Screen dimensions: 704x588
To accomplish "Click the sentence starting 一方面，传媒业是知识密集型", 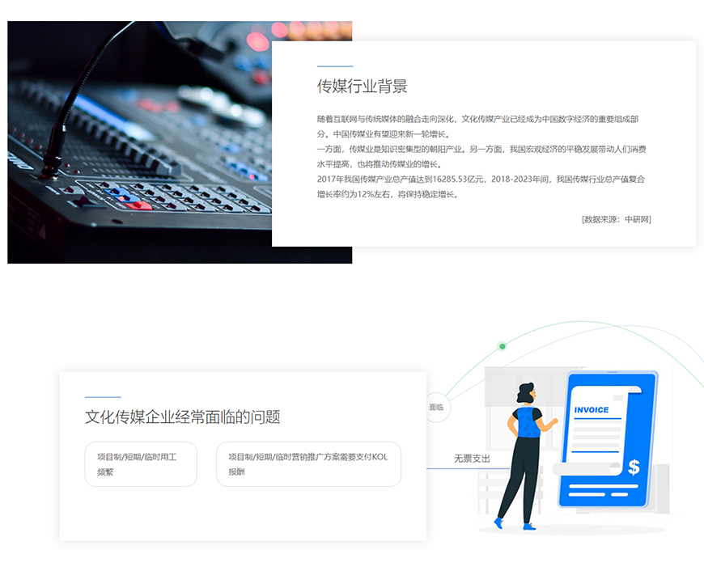I will 481,157.
